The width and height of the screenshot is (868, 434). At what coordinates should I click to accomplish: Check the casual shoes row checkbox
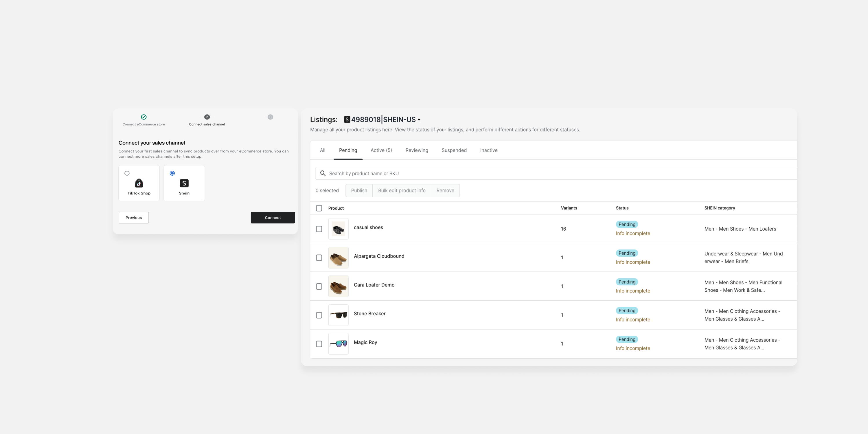[x=319, y=229]
